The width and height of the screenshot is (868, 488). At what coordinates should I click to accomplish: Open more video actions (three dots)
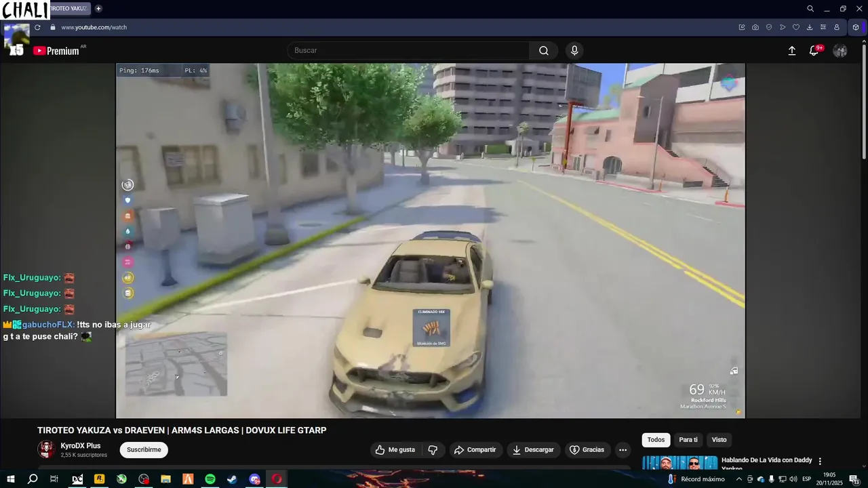coord(623,450)
